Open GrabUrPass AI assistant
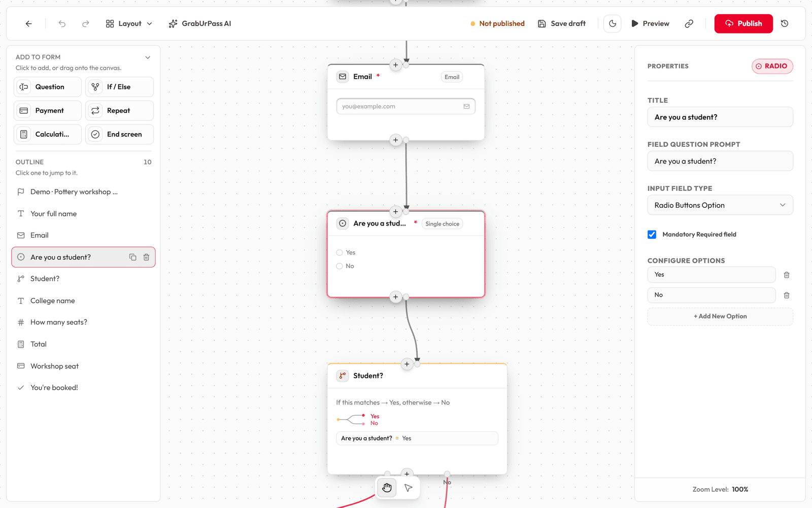This screenshot has width=812, height=508. (200, 24)
